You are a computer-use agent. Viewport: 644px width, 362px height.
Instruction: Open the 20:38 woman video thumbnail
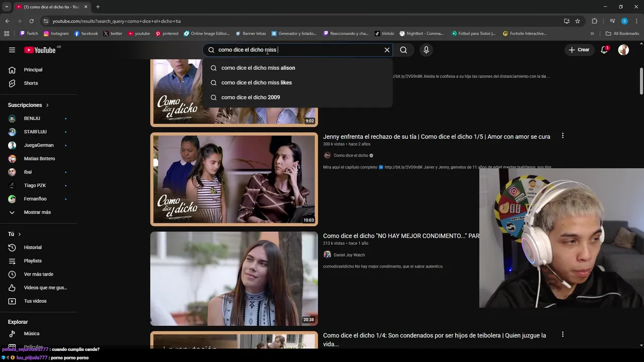click(x=234, y=279)
